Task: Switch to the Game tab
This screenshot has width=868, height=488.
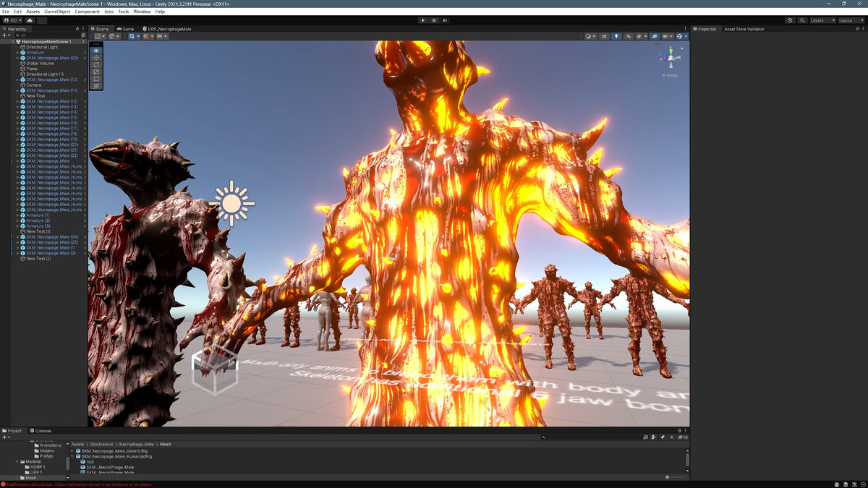Action: pos(126,29)
